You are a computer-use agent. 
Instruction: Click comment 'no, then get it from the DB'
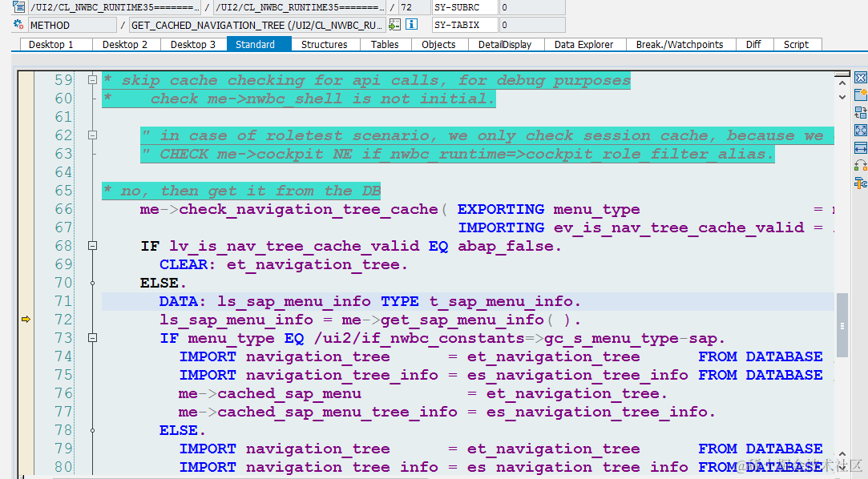pyautogui.click(x=251, y=191)
